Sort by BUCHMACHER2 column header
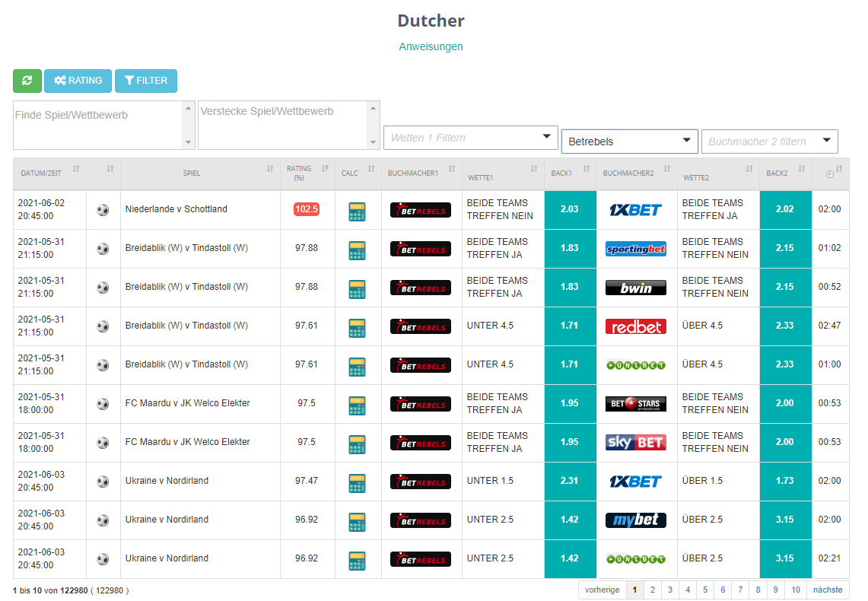The image size is (868, 601). point(637,173)
